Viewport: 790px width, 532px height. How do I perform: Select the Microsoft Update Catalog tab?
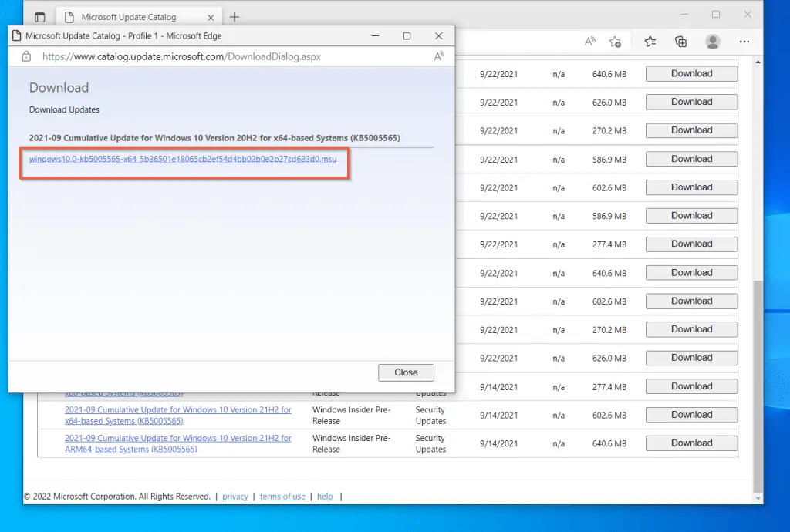(138, 17)
